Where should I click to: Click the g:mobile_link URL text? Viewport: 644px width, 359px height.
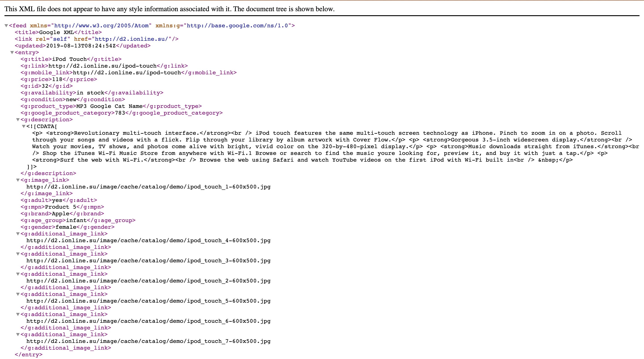tap(127, 73)
